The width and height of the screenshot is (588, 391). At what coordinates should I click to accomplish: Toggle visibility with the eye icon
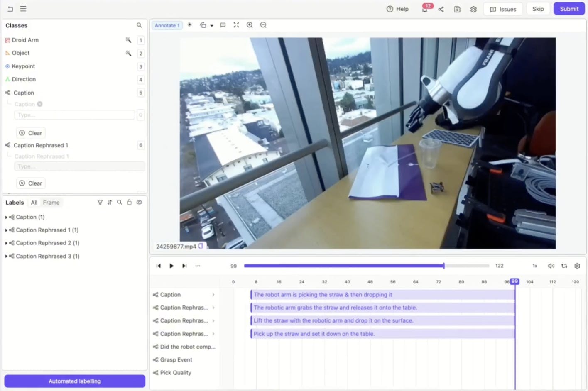[139, 202]
